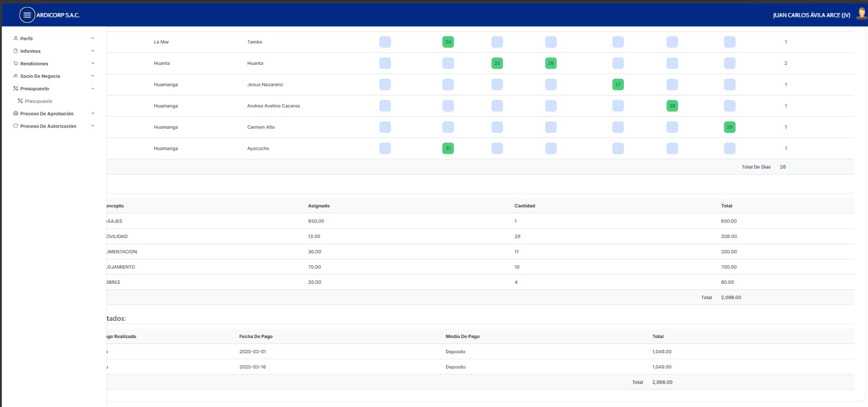The image size is (868, 407).
Task: Click the 2025-03-16 payment row
Action: (480, 367)
